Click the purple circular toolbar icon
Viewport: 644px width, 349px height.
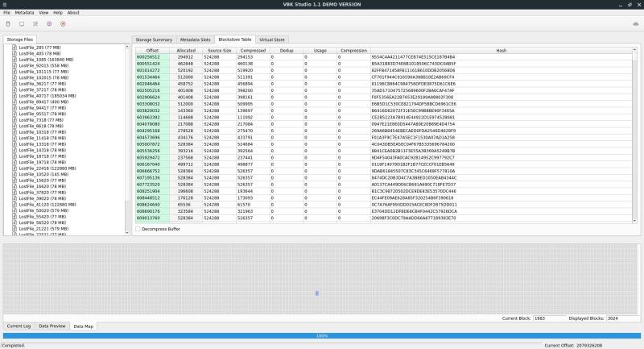coord(49,24)
